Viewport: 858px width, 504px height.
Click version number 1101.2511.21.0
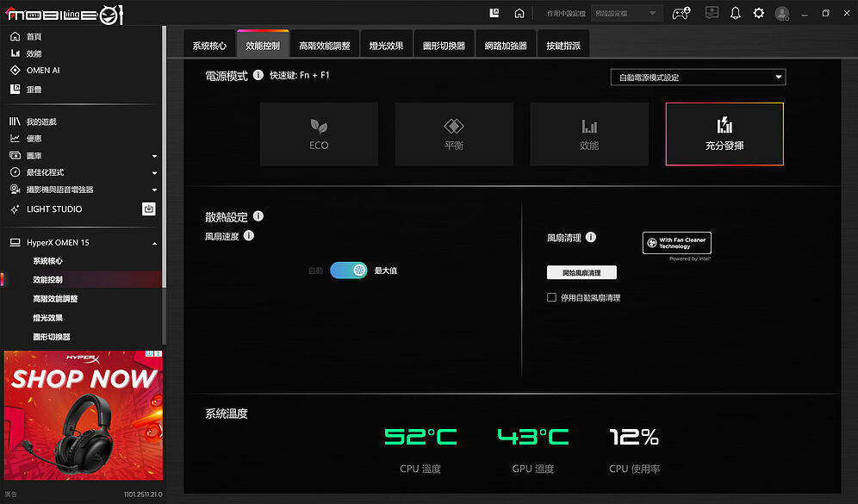coord(143,495)
